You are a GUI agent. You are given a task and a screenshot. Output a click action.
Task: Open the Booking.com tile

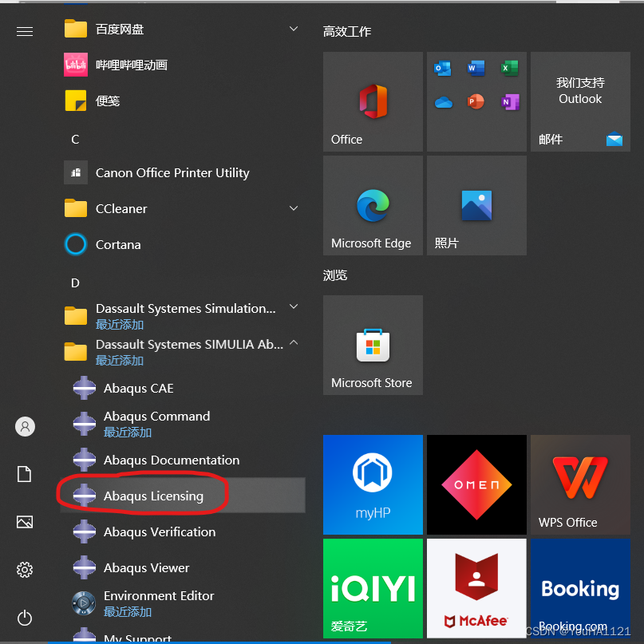[580, 589]
